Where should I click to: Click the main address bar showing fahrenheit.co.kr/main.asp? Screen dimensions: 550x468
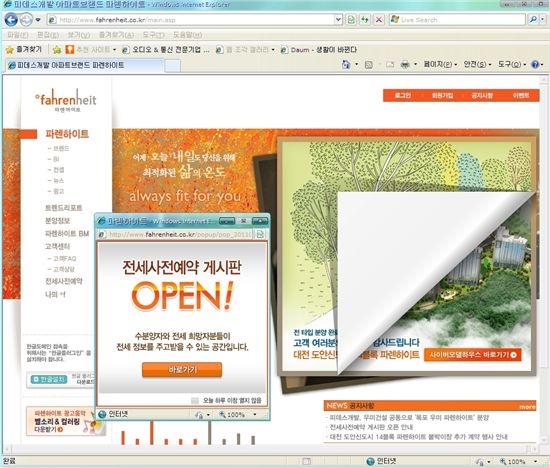[195, 20]
